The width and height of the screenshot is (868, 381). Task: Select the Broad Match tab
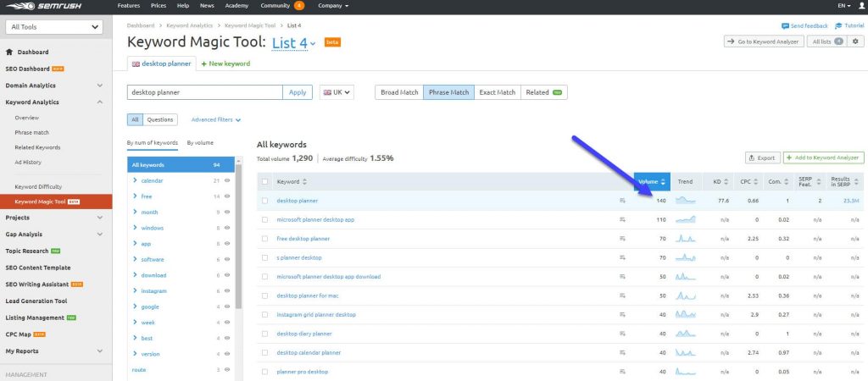tap(399, 92)
